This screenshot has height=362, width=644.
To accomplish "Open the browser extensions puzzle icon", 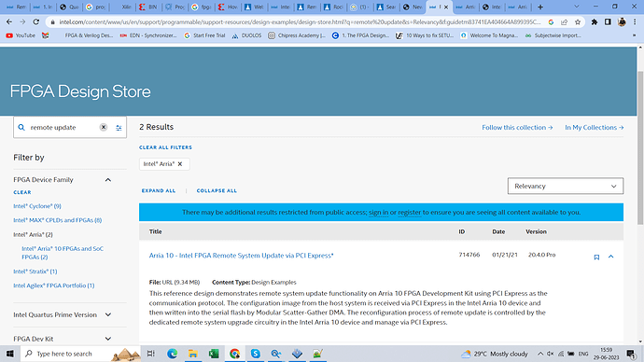I will [x=594, y=22].
